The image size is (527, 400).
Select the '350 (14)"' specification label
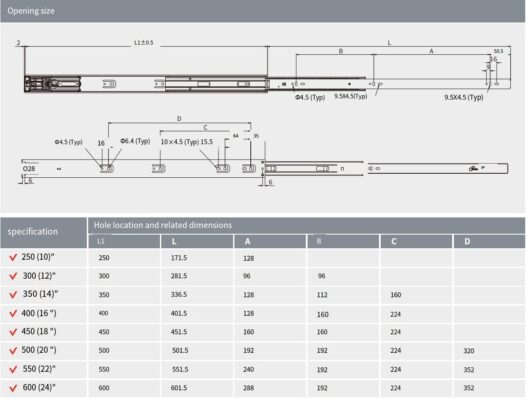pyautogui.click(x=40, y=294)
